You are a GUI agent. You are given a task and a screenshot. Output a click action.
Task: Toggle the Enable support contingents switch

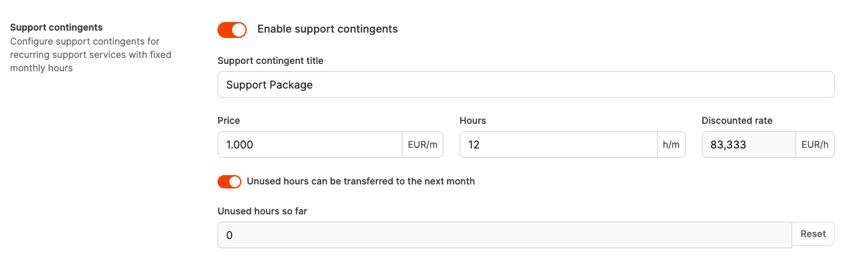tap(232, 29)
